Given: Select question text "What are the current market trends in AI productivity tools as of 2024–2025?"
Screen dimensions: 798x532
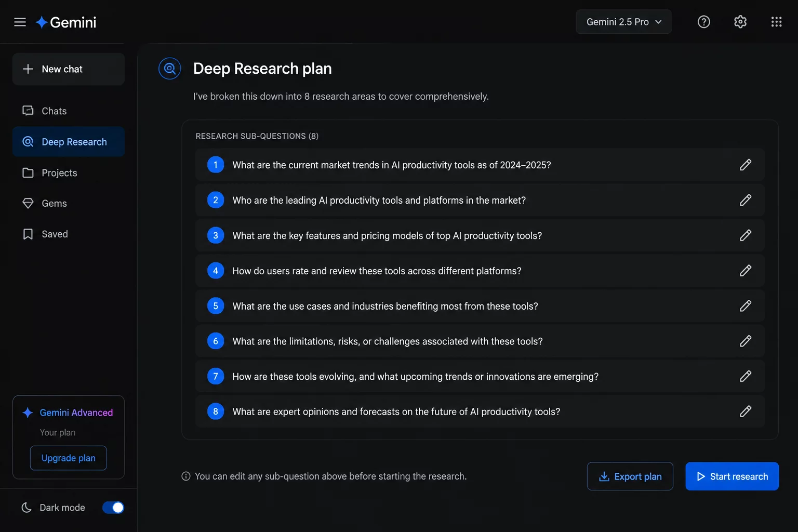Looking at the screenshot, I should coord(392,165).
